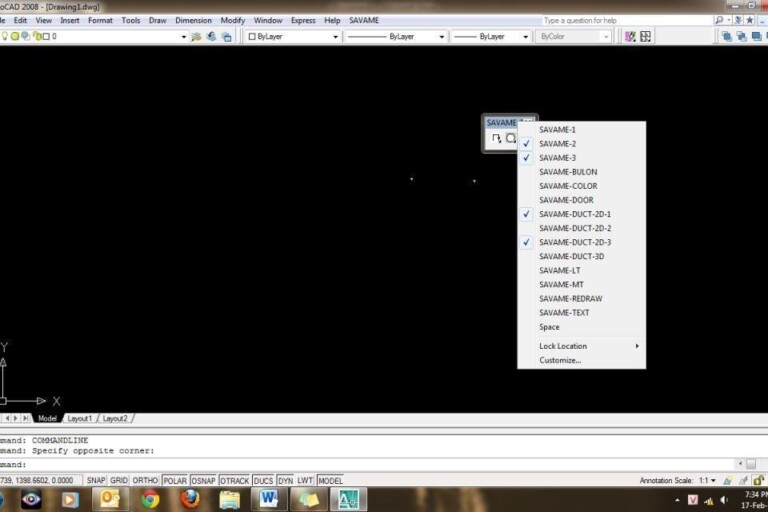Viewport: 768px width, 512px height.
Task: Open the Express menu
Action: (x=303, y=20)
